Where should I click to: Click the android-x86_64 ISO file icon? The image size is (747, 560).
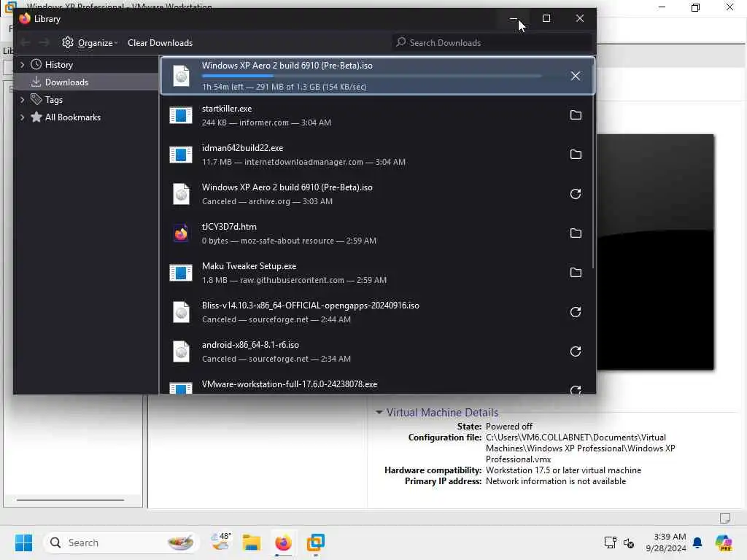181,352
